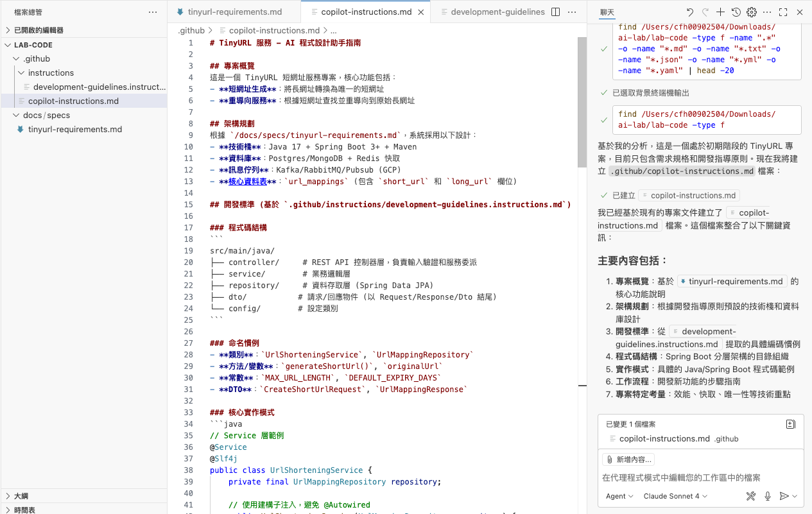Open editor tab bar more actions ellipsis
The image size is (812, 514).
click(x=573, y=12)
